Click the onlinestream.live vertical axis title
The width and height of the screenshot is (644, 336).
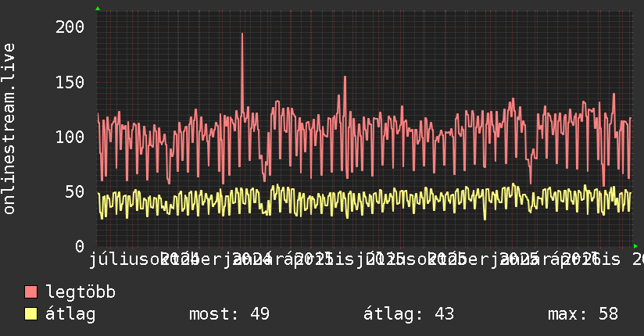(9, 129)
